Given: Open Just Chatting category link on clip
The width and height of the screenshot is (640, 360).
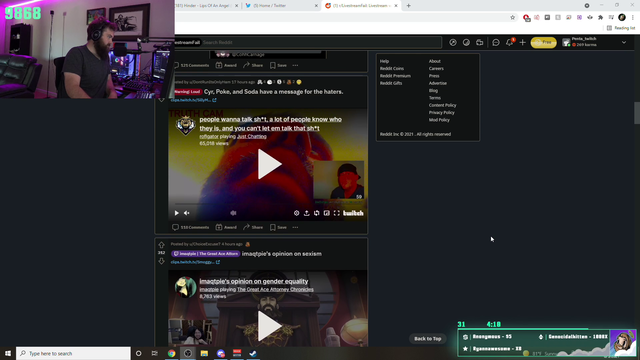Looking at the screenshot, I should [252, 136].
